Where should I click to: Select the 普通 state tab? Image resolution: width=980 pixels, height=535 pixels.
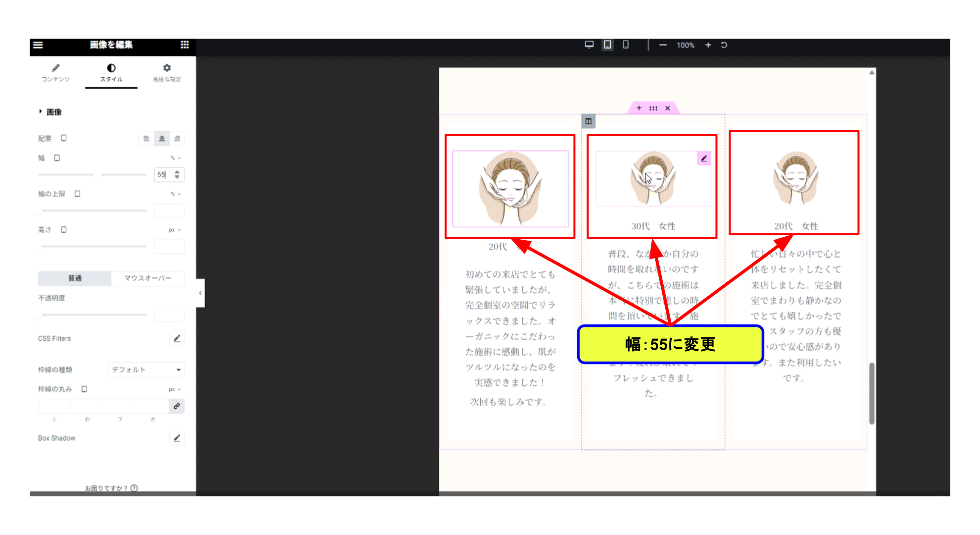tap(75, 278)
